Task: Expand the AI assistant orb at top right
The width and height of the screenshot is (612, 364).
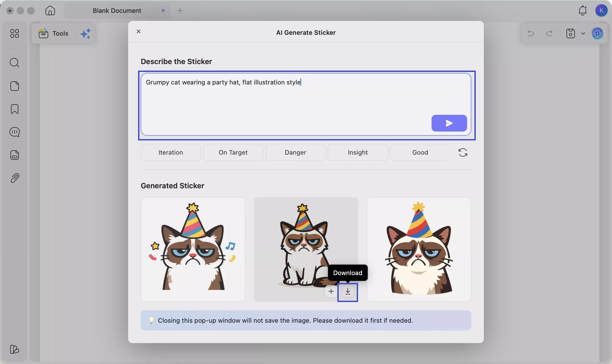Action: click(x=598, y=33)
